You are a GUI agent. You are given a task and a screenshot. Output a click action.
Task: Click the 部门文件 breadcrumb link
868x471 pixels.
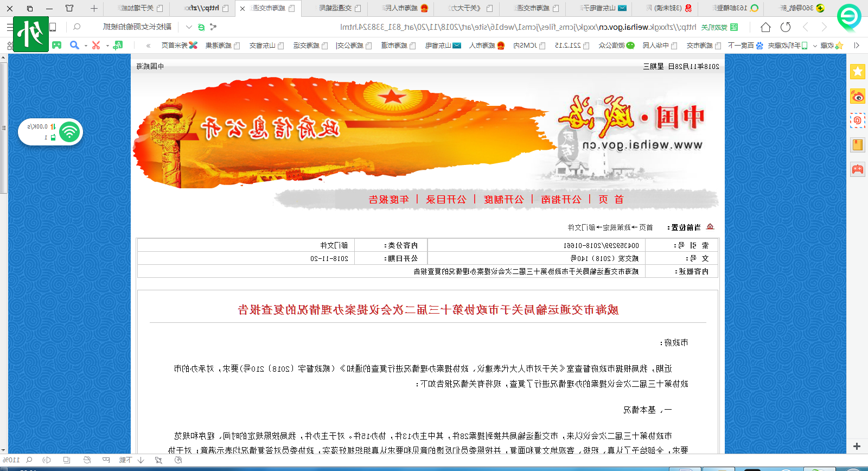[x=582, y=227]
